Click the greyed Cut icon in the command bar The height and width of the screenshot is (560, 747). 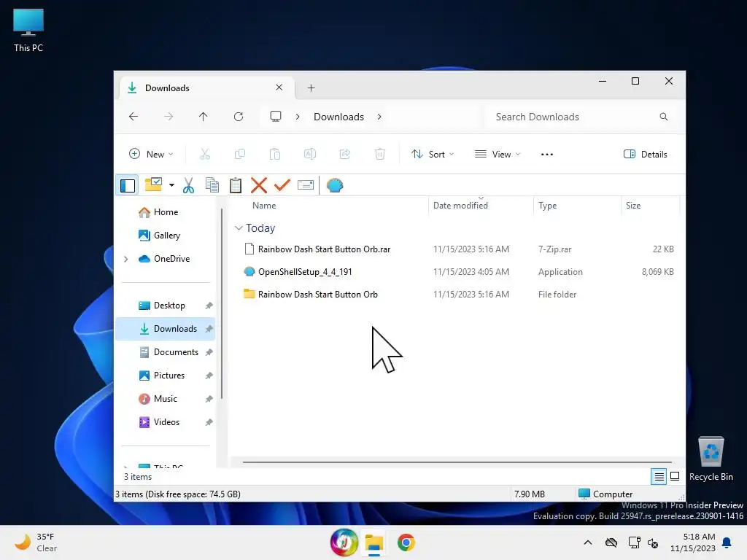tap(205, 154)
